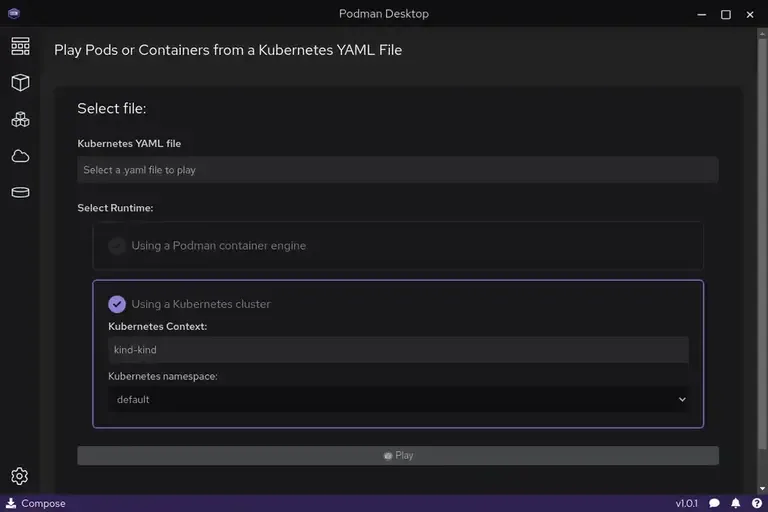Open Settings gear in sidebar
Image resolution: width=768 pixels, height=512 pixels.
20,476
